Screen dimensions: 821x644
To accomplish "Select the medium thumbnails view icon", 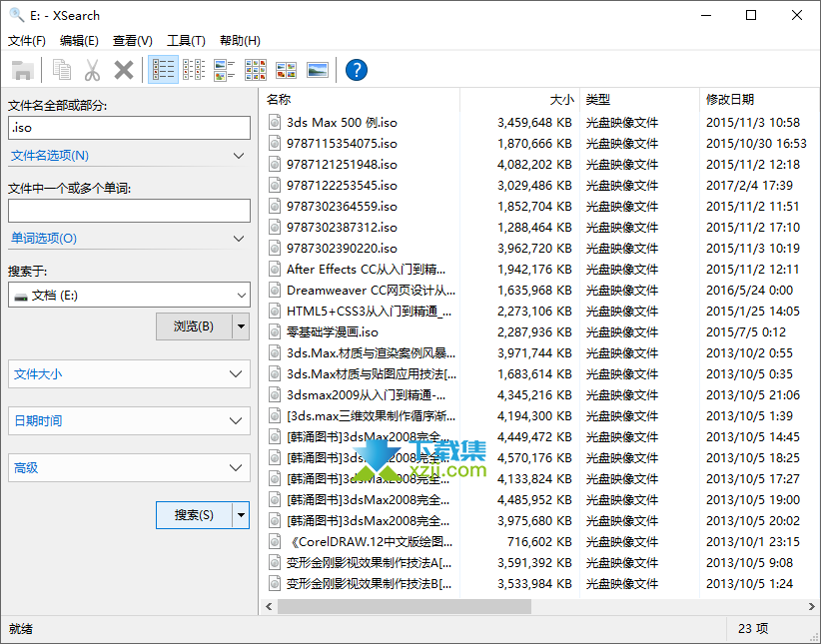I will tap(287, 70).
